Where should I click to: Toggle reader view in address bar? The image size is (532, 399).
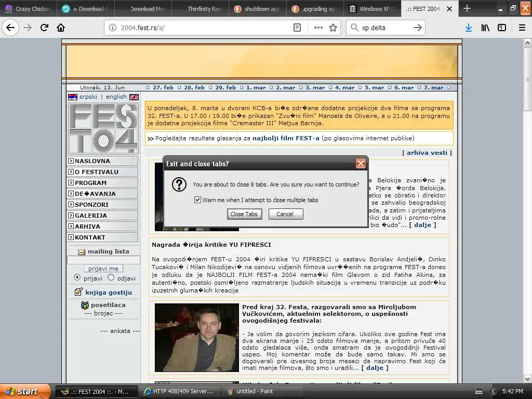[297, 28]
